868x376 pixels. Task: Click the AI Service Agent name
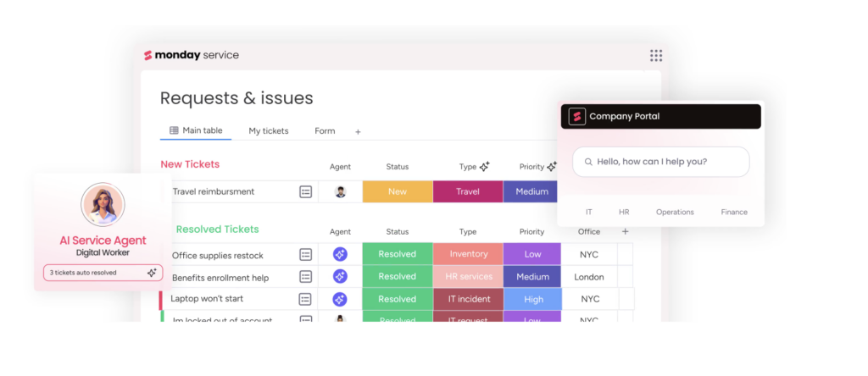(x=103, y=241)
